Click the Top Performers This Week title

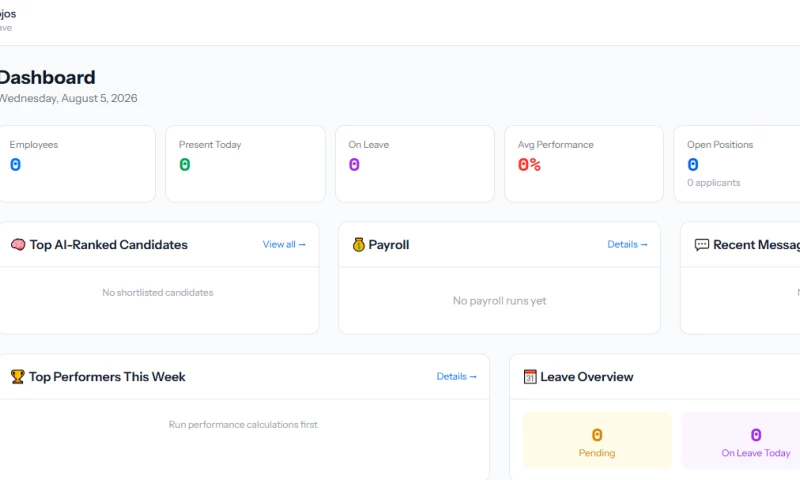[107, 377]
